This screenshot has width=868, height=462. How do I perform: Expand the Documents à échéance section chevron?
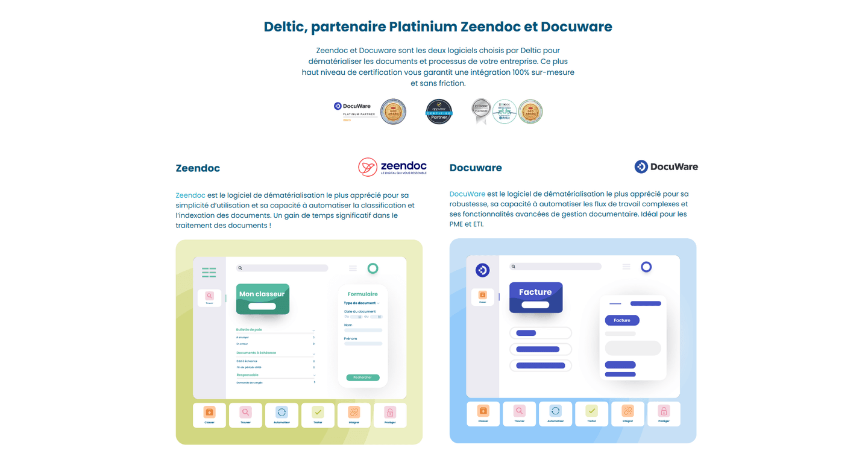pyautogui.click(x=313, y=353)
